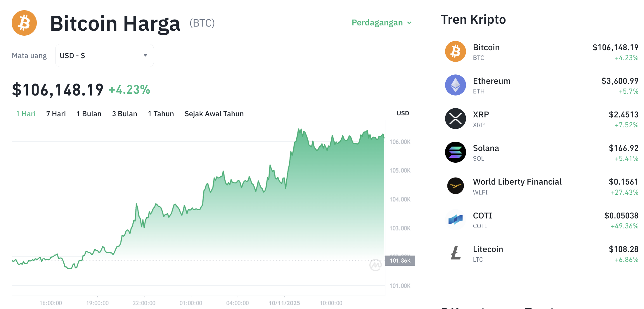Image resolution: width=644 pixels, height=309 pixels.
Task: Click the Ethereum diamond icon
Action: (x=455, y=85)
